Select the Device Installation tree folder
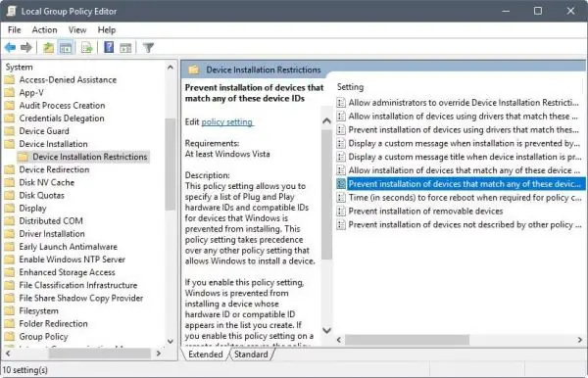Image resolution: width=588 pixels, height=378 pixels. 53,144
